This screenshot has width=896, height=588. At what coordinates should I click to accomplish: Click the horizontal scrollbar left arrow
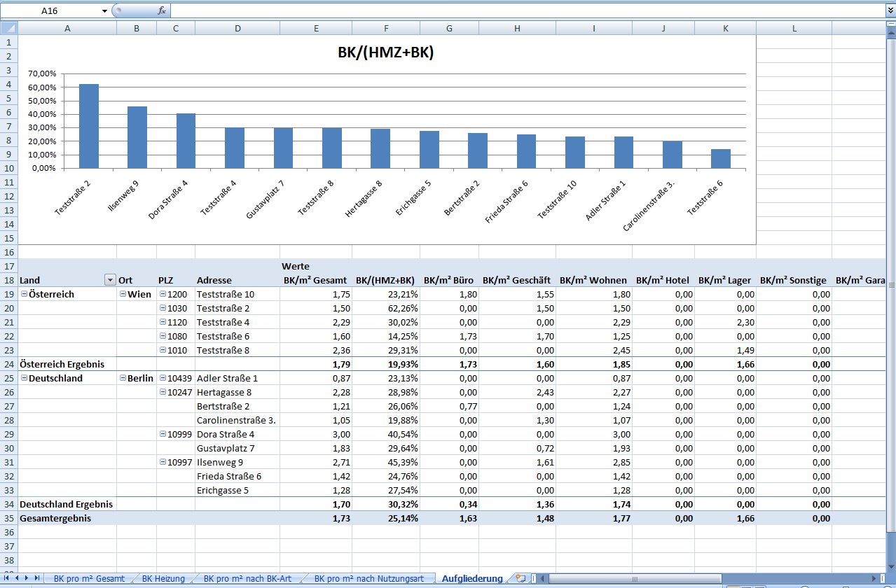(x=542, y=578)
